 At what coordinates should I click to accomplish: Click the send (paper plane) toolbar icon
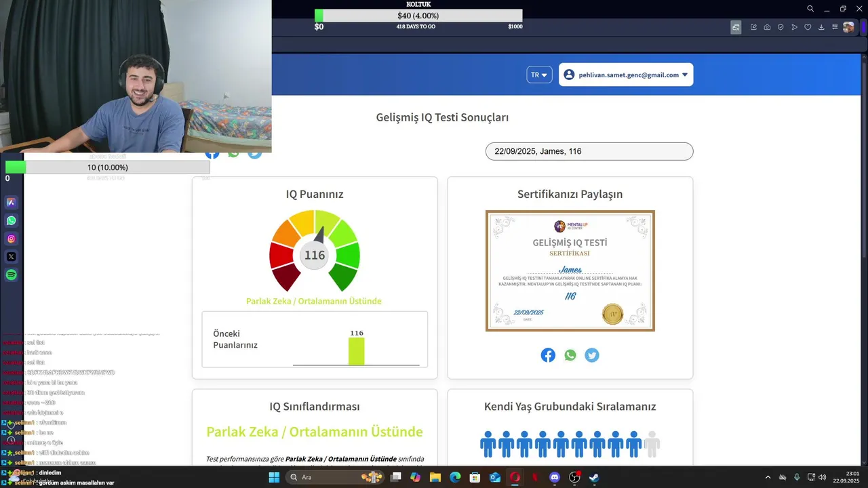point(794,27)
